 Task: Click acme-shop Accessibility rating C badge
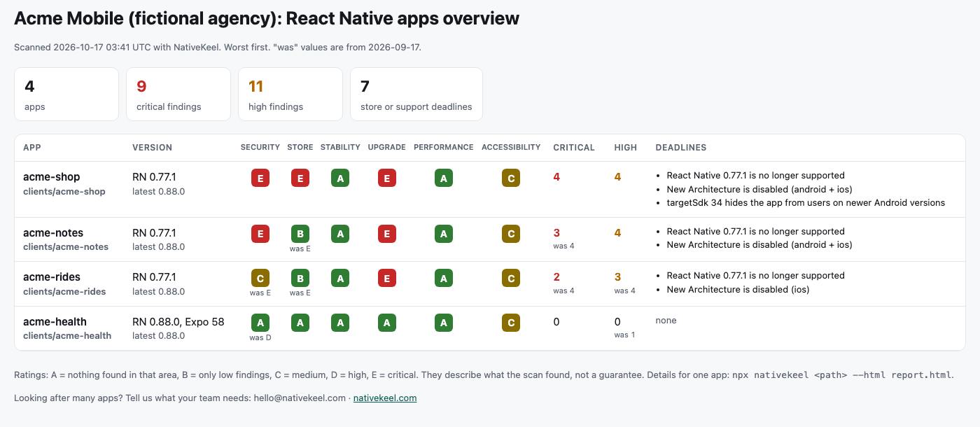(511, 178)
